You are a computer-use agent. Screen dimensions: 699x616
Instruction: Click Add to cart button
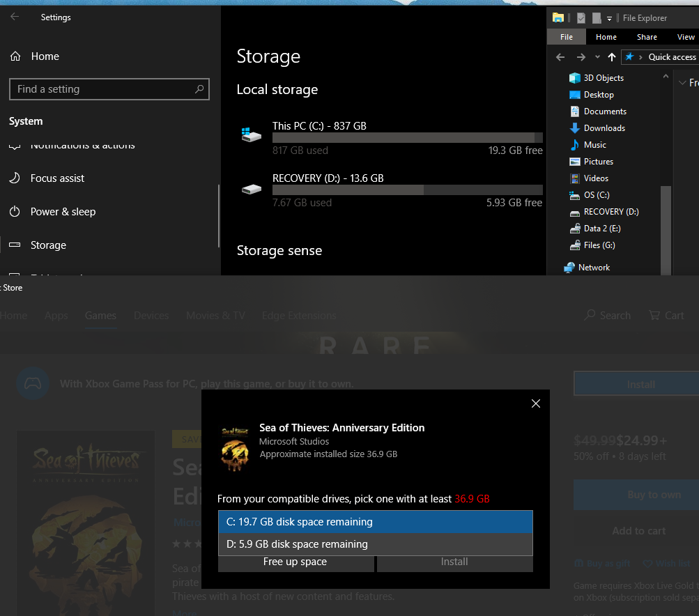point(639,531)
